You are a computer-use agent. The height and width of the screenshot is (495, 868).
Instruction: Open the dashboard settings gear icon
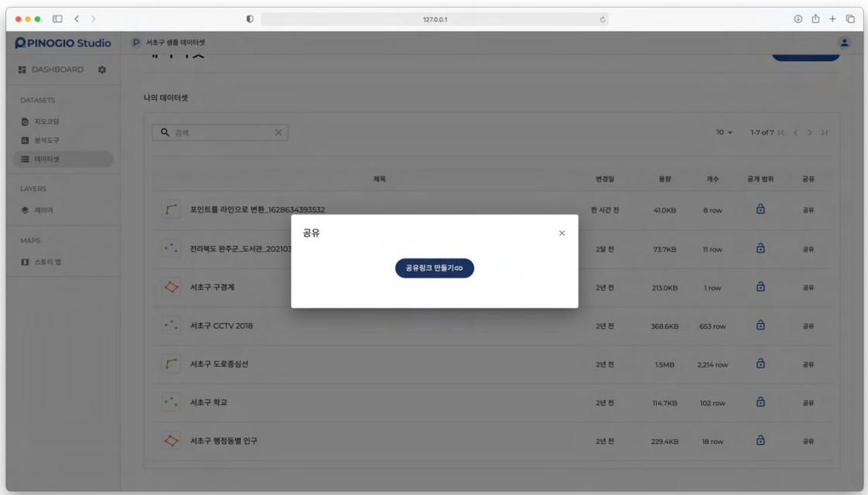click(x=102, y=70)
